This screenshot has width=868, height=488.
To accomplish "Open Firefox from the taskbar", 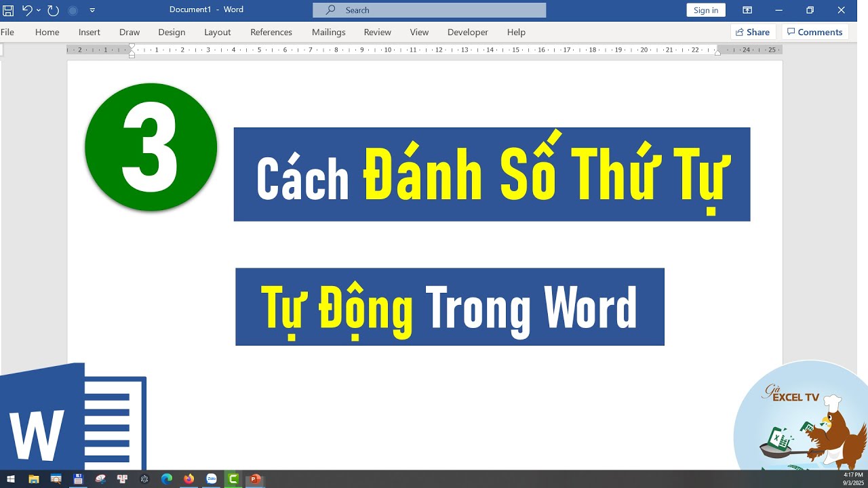I will click(x=189, y=479).
